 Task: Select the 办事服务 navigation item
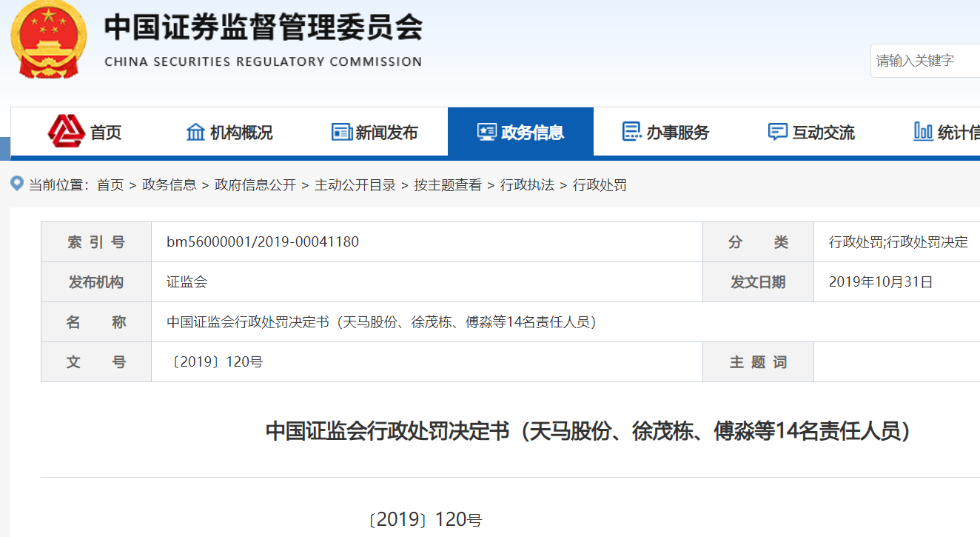pos(677,133)
